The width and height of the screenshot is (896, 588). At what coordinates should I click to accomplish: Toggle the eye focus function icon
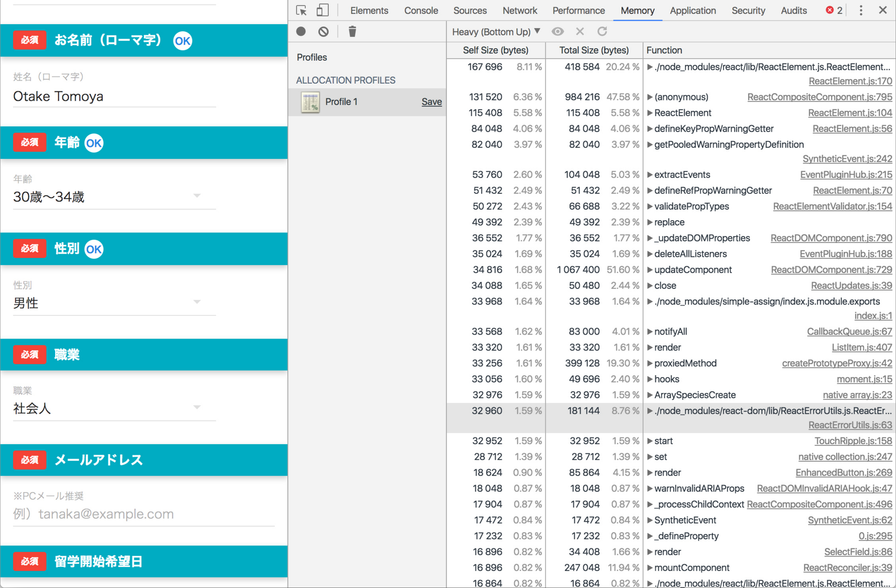click(x=557, y=31)
